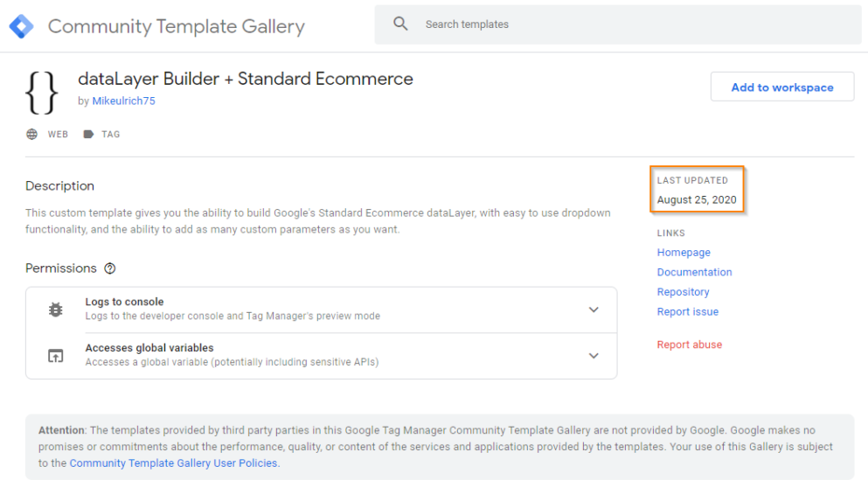868x487 pixels.
Task: Expand the Logs to console chevron
Action: [594, 310]
